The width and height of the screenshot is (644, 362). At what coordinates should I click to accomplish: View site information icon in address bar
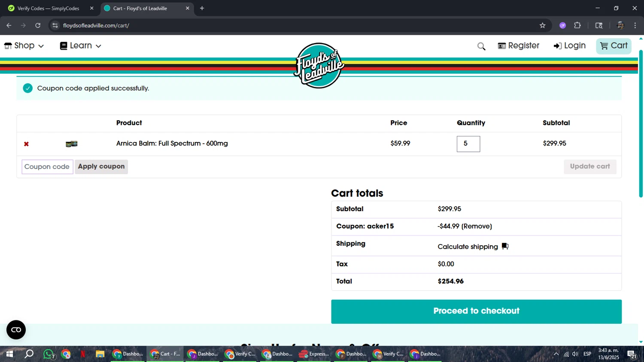coord(55,25)
